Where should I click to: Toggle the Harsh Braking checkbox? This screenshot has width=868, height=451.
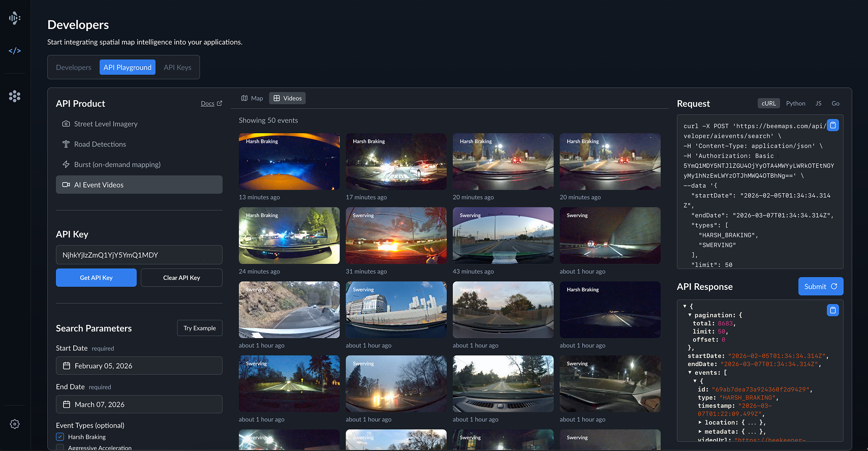(x=60, y=437)
